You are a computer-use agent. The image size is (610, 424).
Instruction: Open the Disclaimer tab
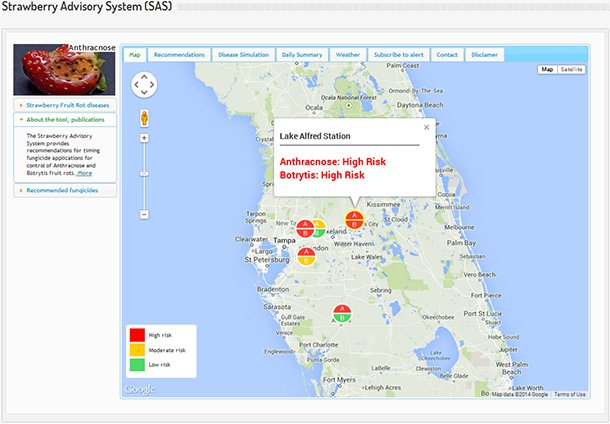484,55
